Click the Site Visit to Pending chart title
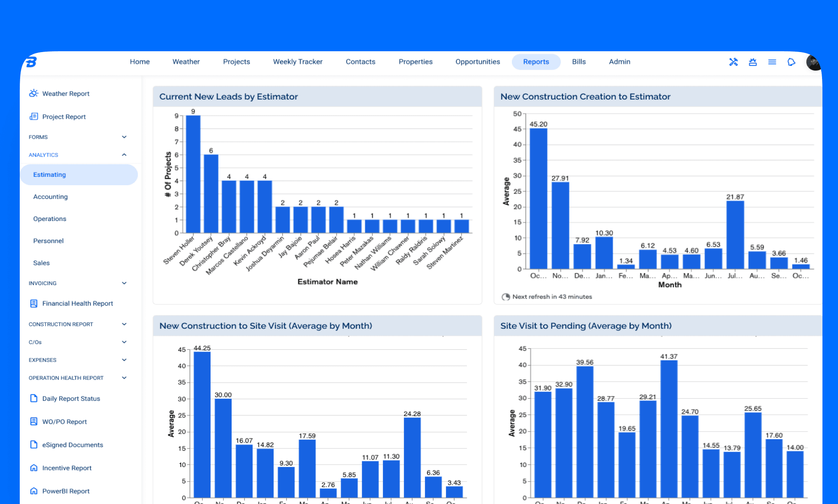 [x=586, y=326]
